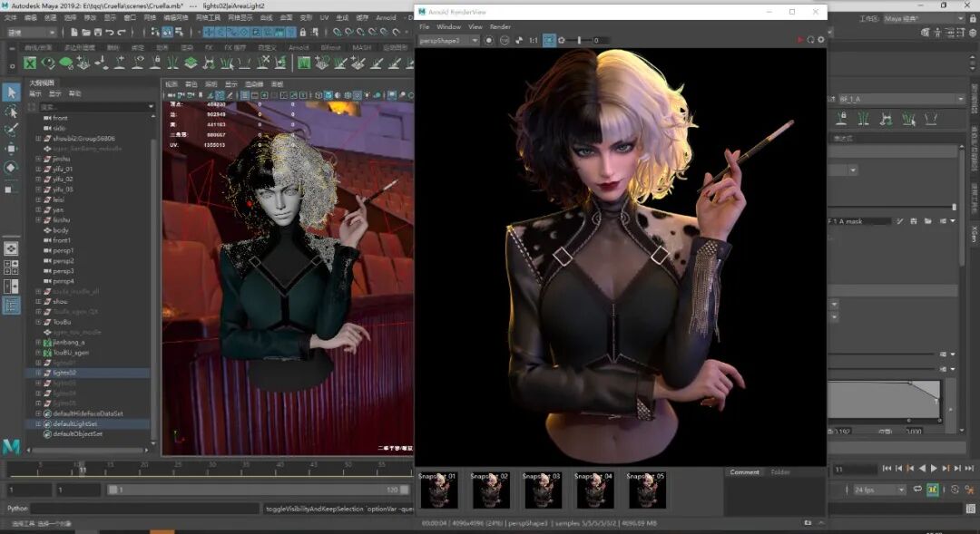
Task: Click the New Scene icon
Action: 74,32
